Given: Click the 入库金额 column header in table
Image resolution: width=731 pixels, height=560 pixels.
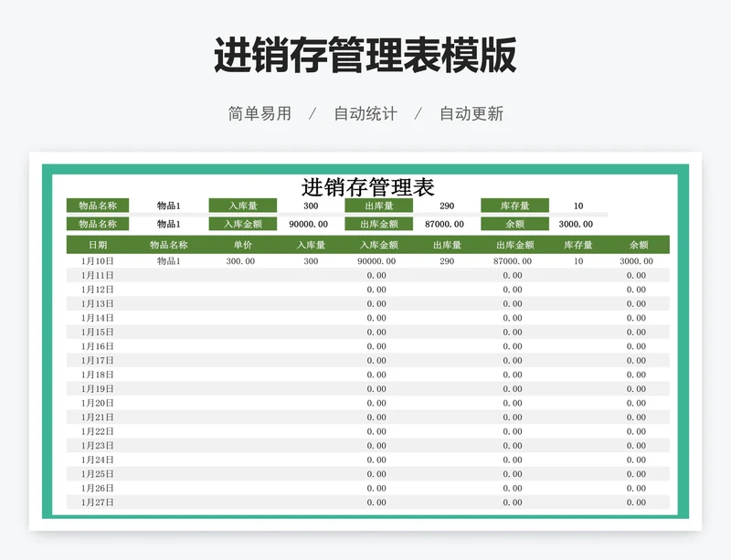Looking at the screenshot, I should 379,245.
